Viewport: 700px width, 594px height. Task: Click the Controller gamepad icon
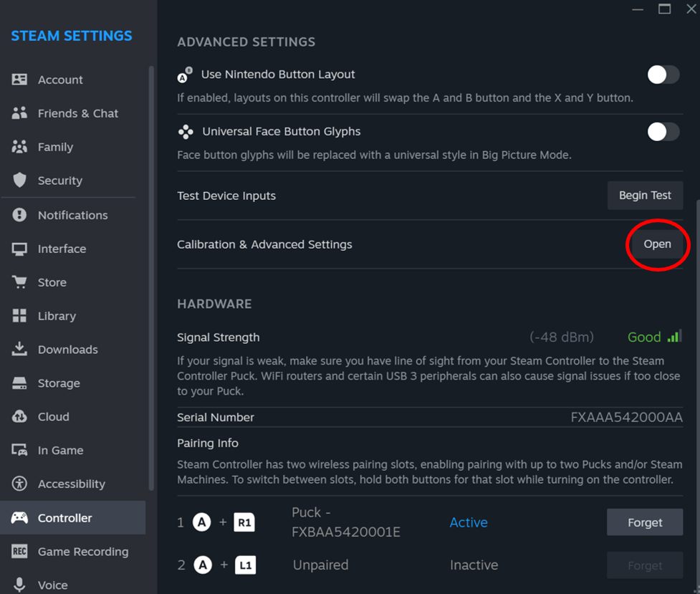pyautogui.click(x=19, y=517)
